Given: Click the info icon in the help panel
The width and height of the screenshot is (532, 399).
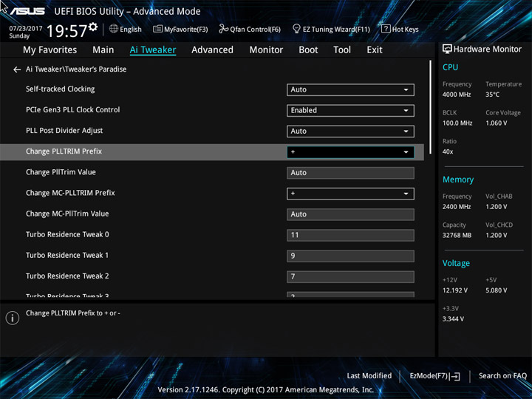Looking at the screenshot, I should pos(13,318).
